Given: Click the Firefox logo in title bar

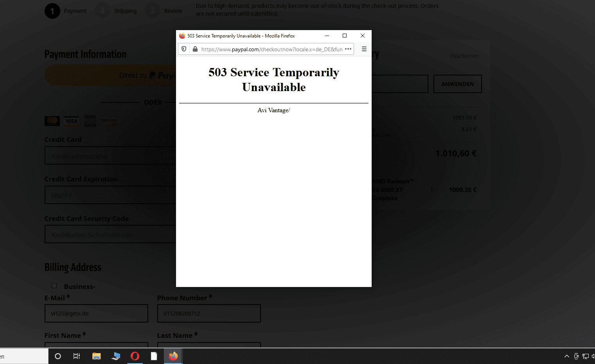Looking at the screenshot, I should tap(182, 36).
